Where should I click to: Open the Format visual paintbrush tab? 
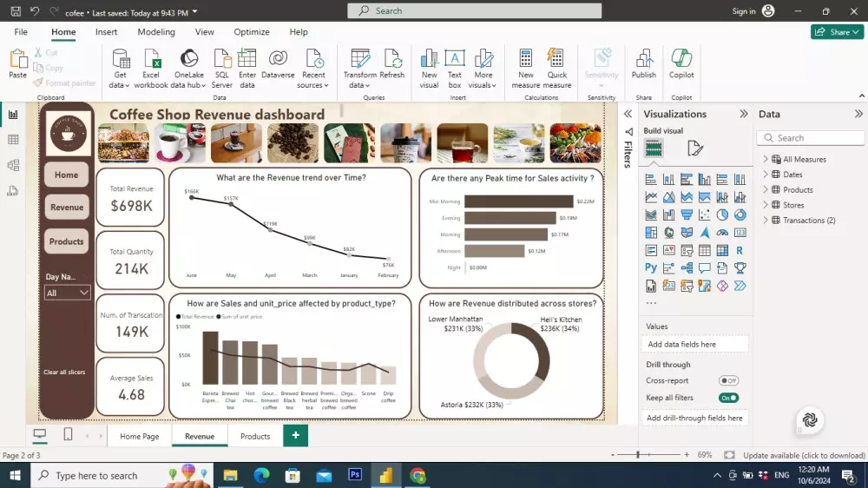pos(694,148)
